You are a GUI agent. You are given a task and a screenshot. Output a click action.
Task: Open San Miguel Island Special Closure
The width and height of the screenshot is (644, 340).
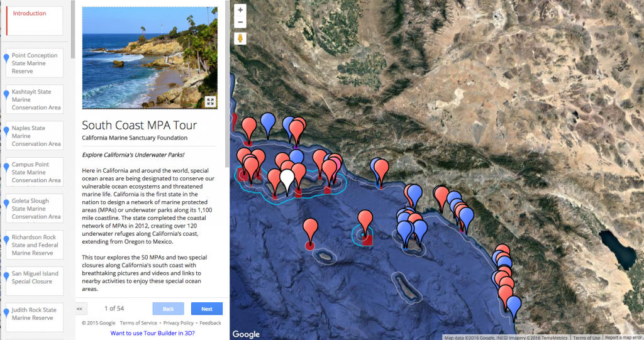click(36, 277)
